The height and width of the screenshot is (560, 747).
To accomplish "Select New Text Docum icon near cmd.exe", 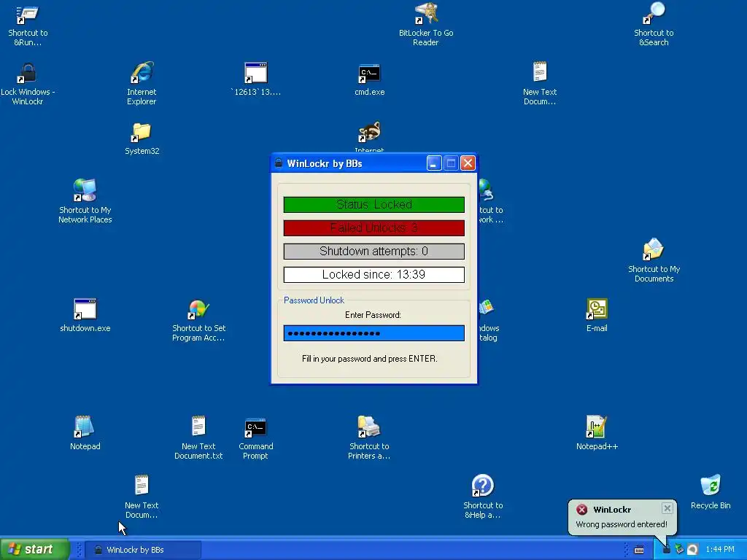I will pyautogui.click(x=540, y=84).
